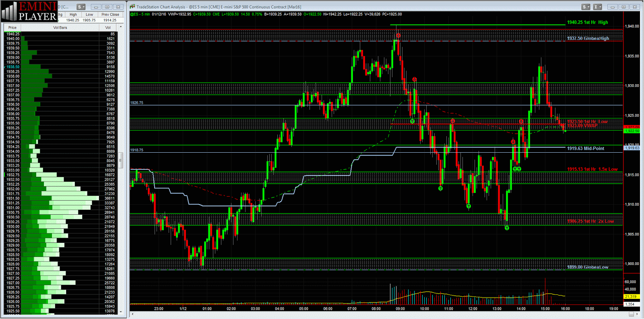Click the 1899.00 GlobexLow label
644x319 pixels.
tap(588, 267)
